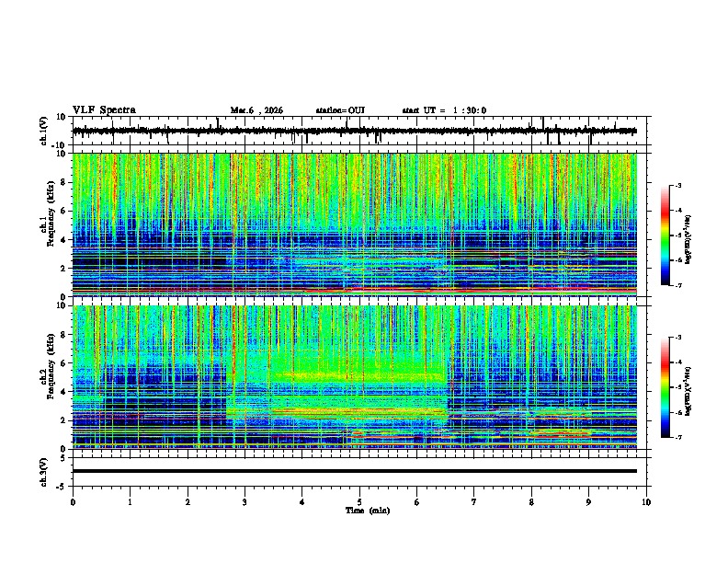Click the "7" tick on the time axis
Image resolution: width=728 pixels, height=563 pixels.
(474, 502)
